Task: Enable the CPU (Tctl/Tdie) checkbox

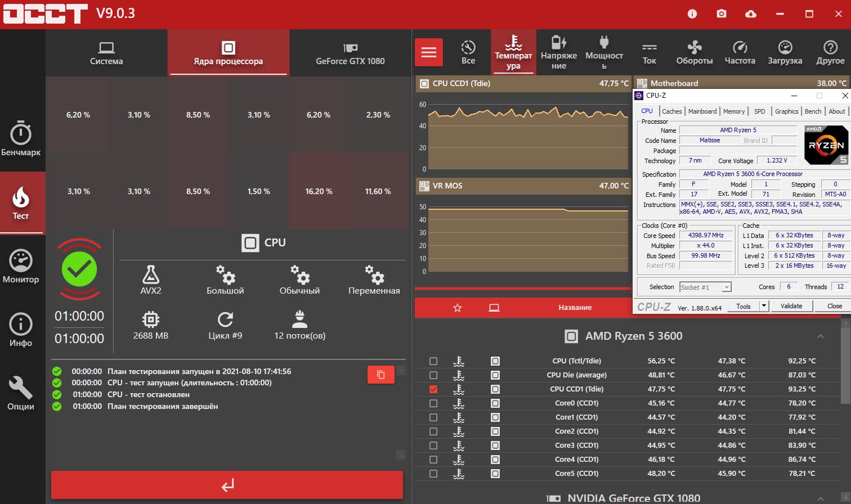Action: [x=433, y=361]
